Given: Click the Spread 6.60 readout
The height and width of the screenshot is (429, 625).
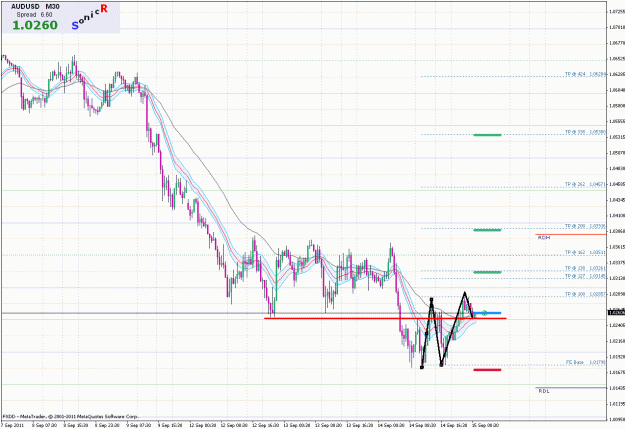Looking at the screenshot, I should click(x=34, y=15).
